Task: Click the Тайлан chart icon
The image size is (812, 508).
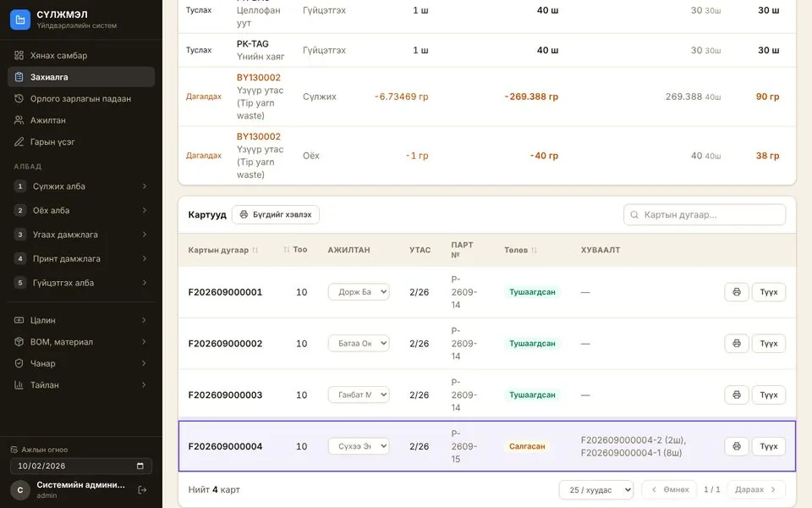Action: pyautogui.click(x=19, y=385)
